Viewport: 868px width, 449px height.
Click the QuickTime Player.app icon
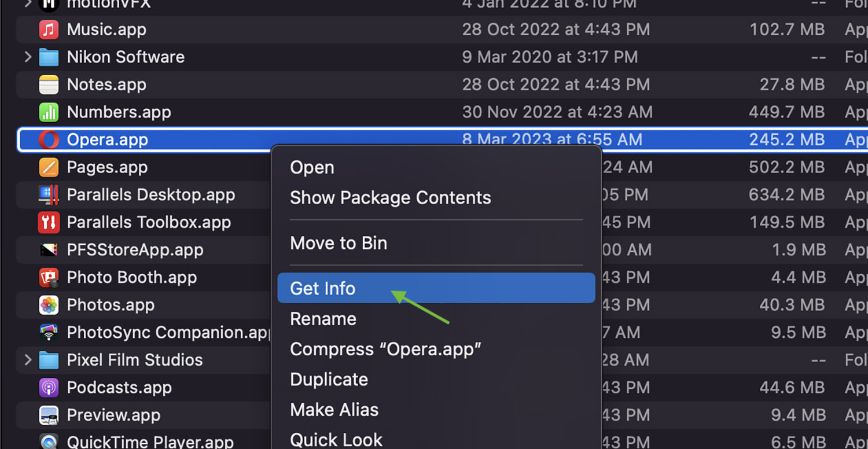coord(49,442)
